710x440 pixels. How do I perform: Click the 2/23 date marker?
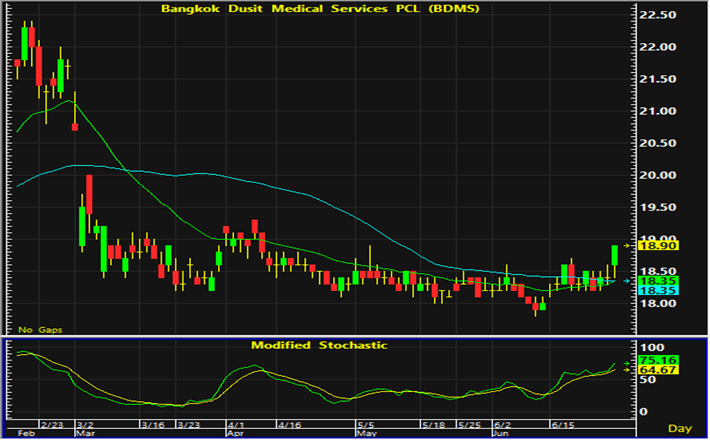coord(52,425)
